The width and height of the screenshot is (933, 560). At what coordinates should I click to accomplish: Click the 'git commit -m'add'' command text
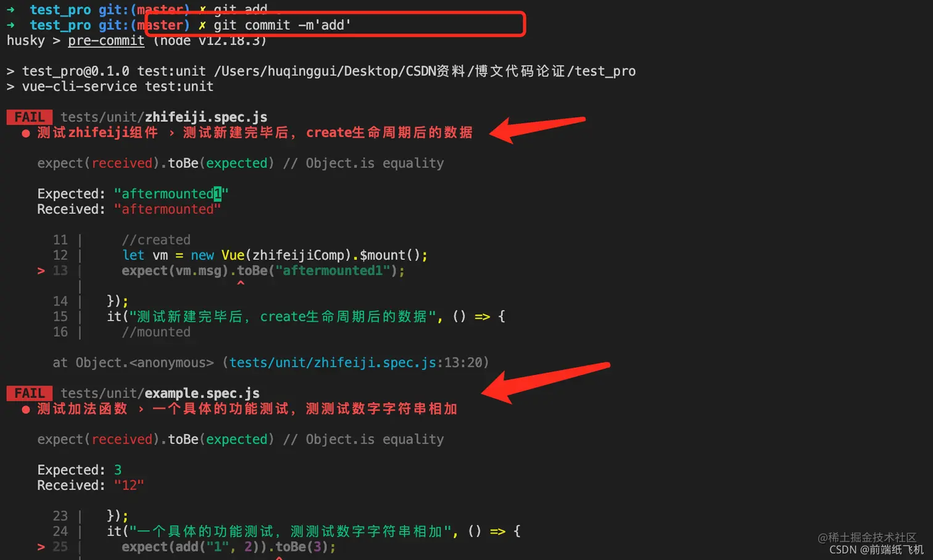pyautogui.click(x=282, y=25)
